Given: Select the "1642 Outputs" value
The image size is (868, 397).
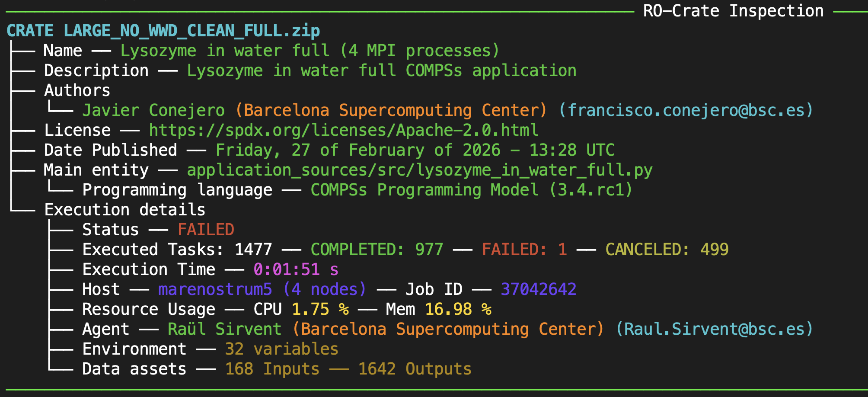Looking at the screenshot, I should [x=415, y=369].
